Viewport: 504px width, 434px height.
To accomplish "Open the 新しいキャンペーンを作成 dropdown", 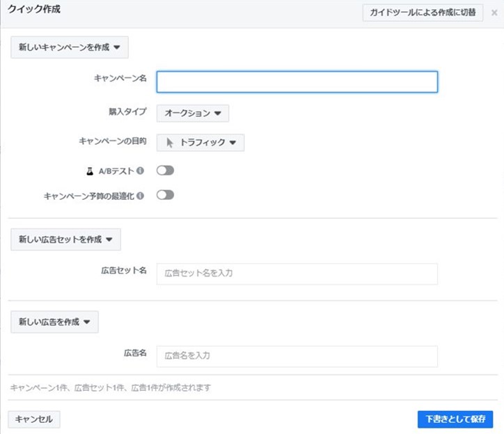I will (70, 47).
